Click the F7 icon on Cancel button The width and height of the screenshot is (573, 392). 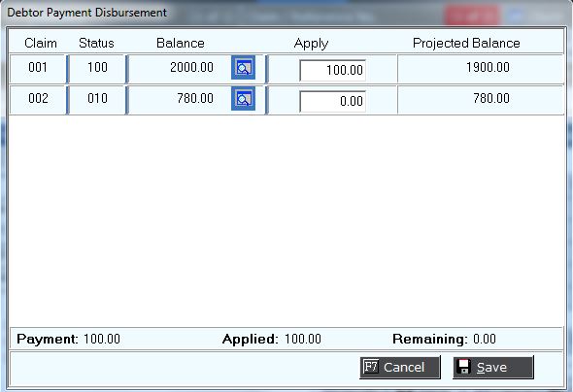pos(371,367)
